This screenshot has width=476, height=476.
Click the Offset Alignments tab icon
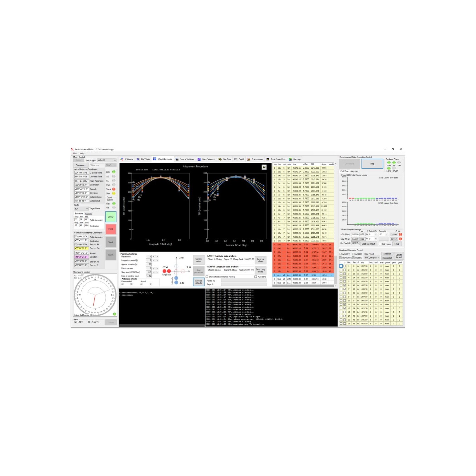(155, 159)
